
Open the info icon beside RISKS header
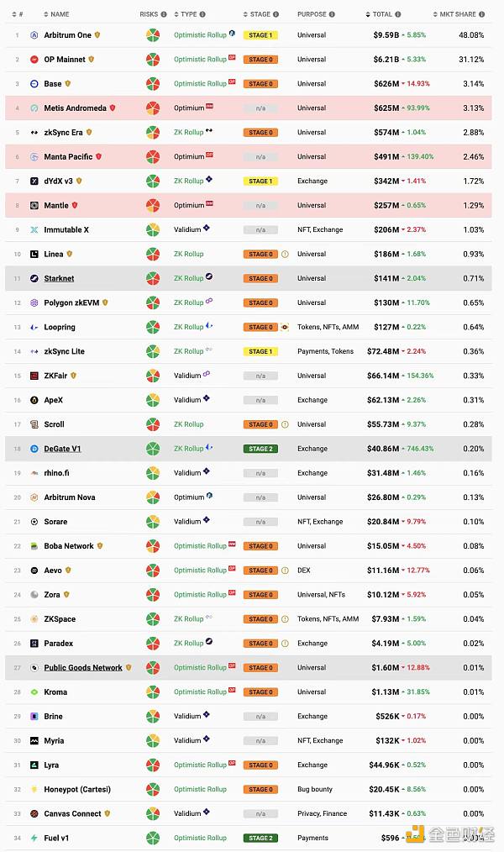[x=164, y=14]
